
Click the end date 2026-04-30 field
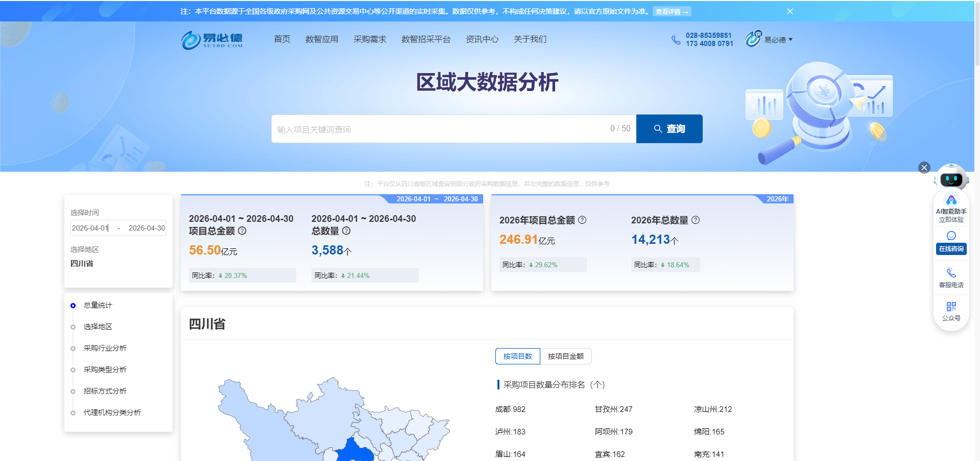(147, 228)
